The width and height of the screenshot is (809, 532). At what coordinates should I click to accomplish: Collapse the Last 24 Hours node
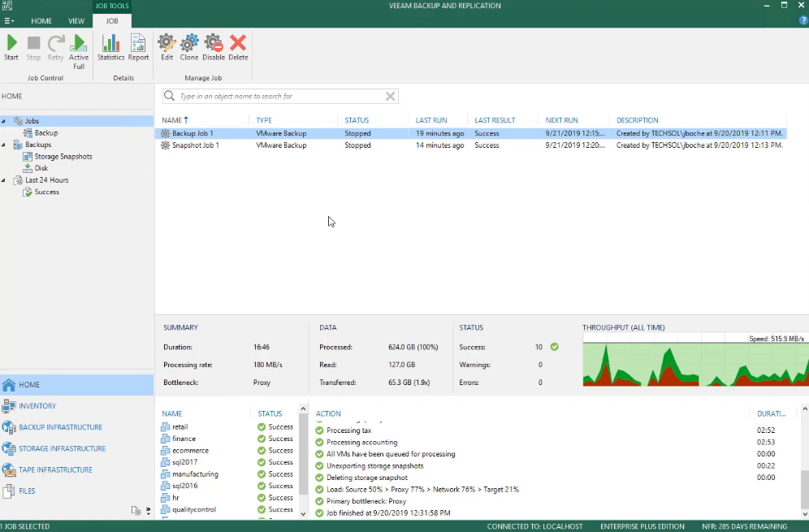[x=3, y=180]
